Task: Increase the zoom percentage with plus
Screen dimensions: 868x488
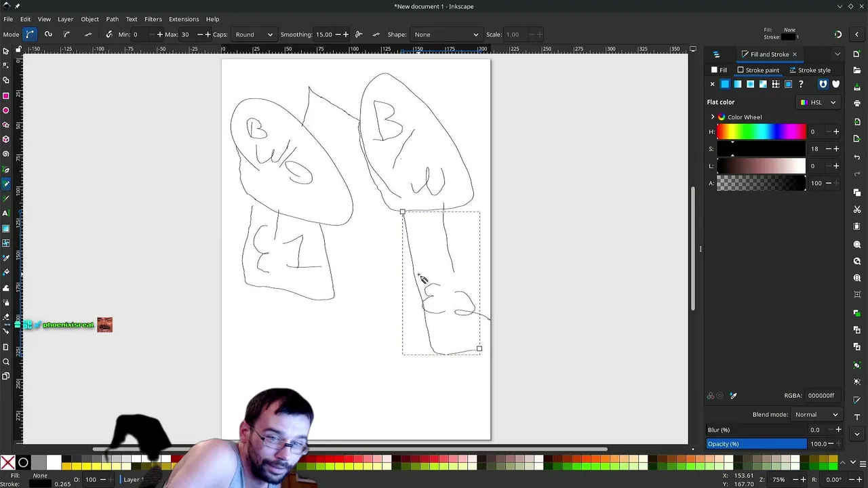Action: pos(804,479)
